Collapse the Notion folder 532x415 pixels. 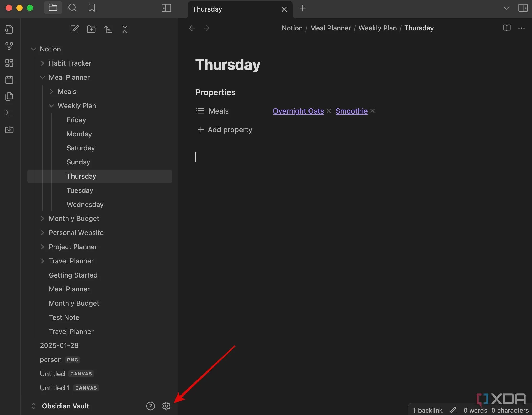pos(34,49)
